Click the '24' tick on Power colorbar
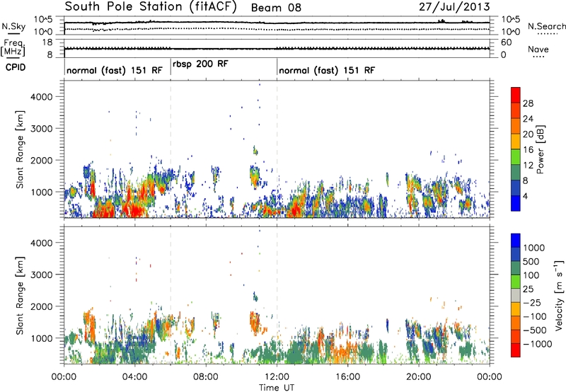This screenshot has width=566, height=392. tap(528, 119)
